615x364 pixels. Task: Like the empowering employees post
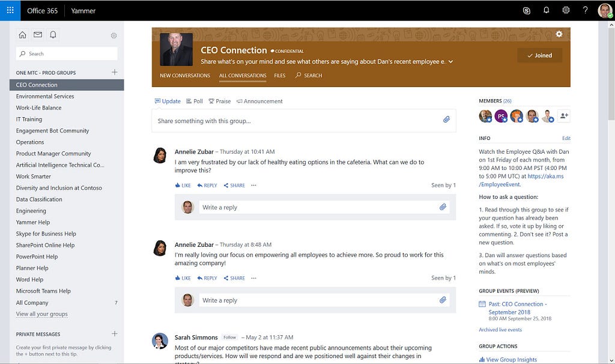click(x=183, y=278)
